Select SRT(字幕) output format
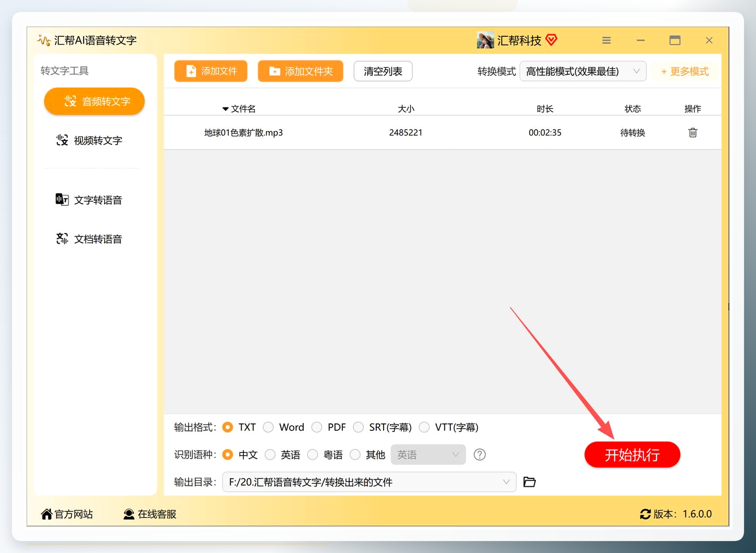The width and height of the screenshot is (756, 553). click(358, 427)
